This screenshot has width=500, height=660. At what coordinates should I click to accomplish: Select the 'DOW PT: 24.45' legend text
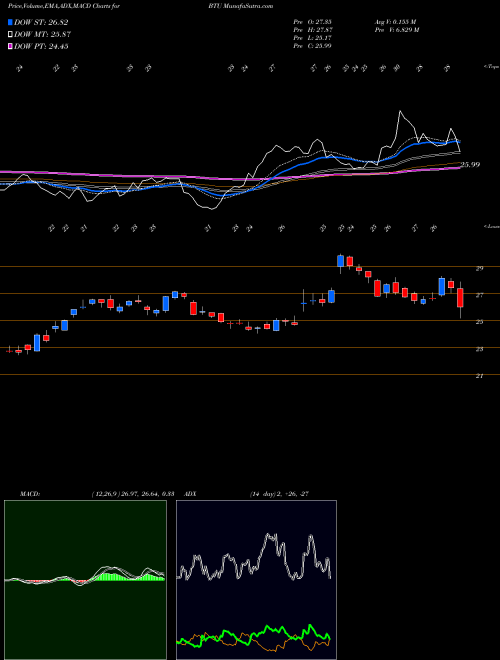coord(42,46)
